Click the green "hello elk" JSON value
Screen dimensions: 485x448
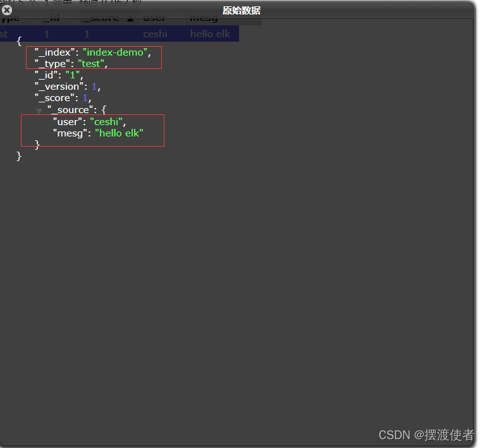click(x=119, y=133)
